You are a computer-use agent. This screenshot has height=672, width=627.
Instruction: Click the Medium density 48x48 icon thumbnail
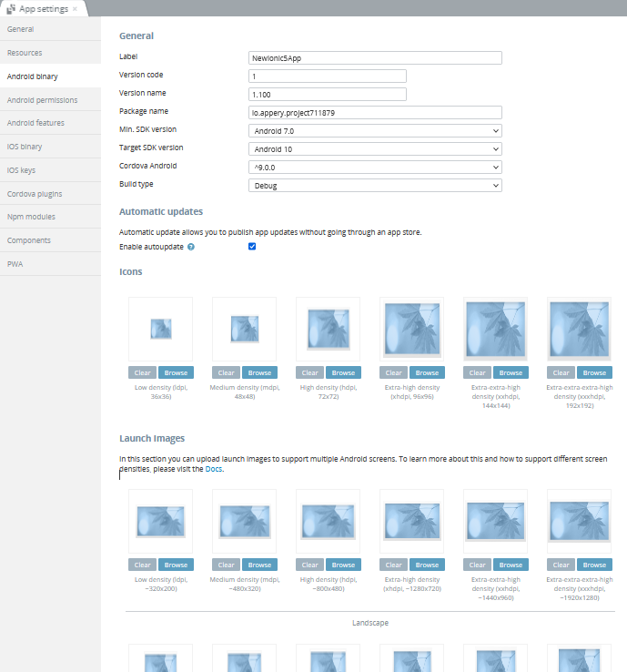click(x=245, y=329)
